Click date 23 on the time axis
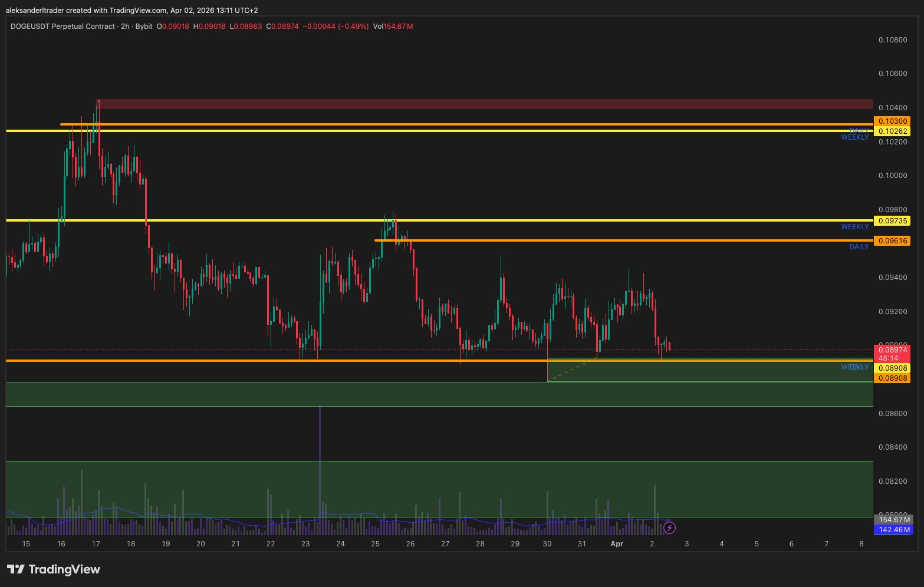This screenshot has width=924, height=587. click(x=305, y=543)
